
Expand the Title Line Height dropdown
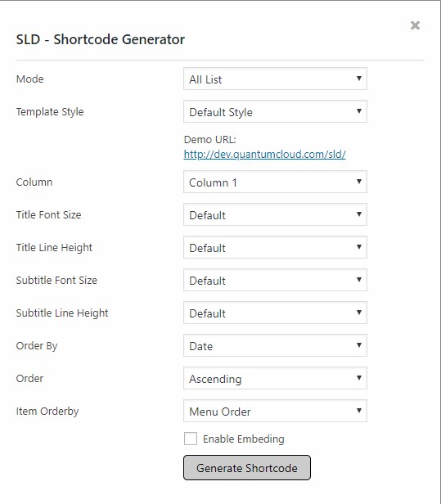[x=275, y=247]
